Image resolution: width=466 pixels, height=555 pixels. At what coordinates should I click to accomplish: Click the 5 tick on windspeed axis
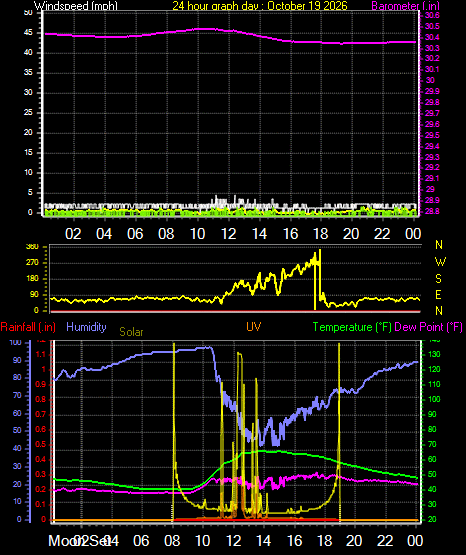coord(30,193)
